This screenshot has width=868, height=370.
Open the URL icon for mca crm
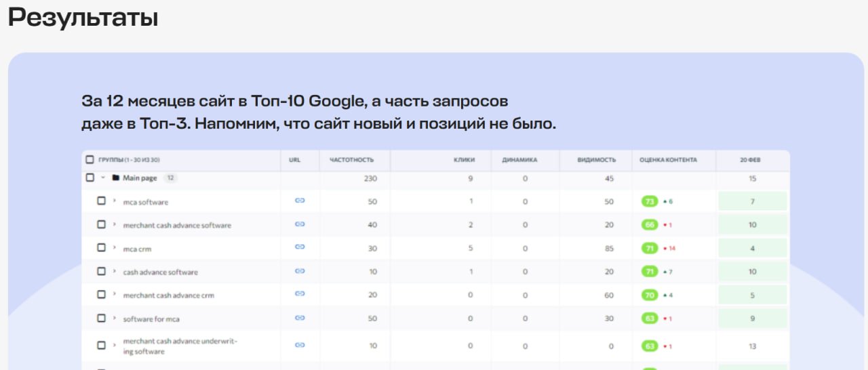click(x=300, y=247)
